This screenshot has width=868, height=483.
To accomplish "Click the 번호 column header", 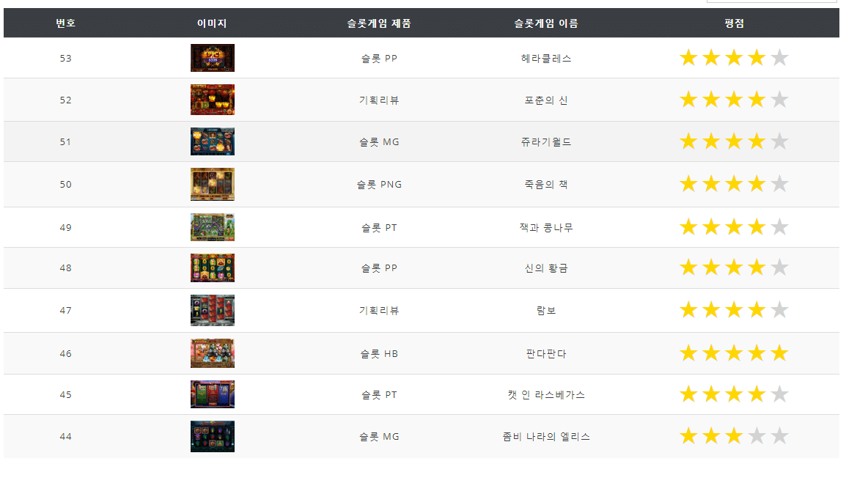I will tap(65, 23).
